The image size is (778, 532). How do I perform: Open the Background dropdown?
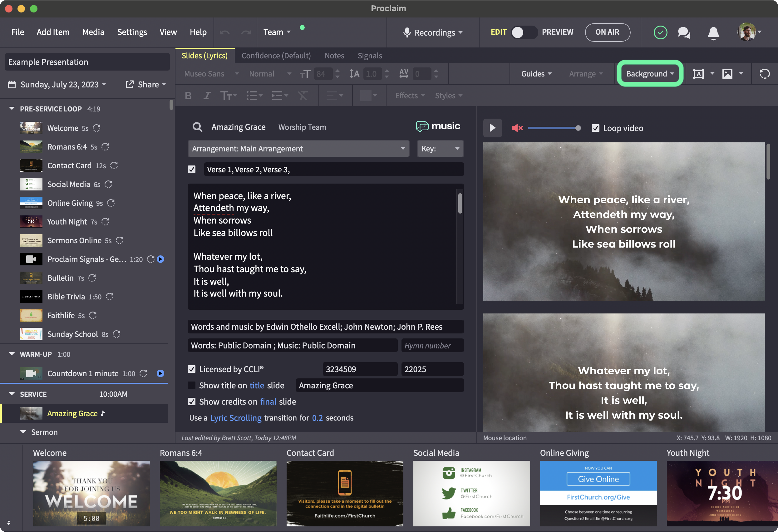[x=649, y=74]
